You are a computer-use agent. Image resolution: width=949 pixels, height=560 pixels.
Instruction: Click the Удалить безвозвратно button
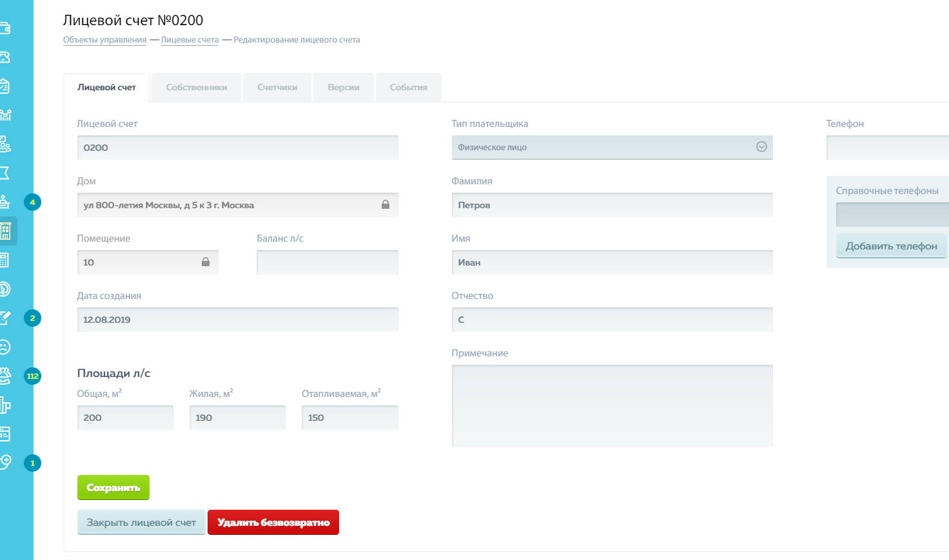[273, 523]
